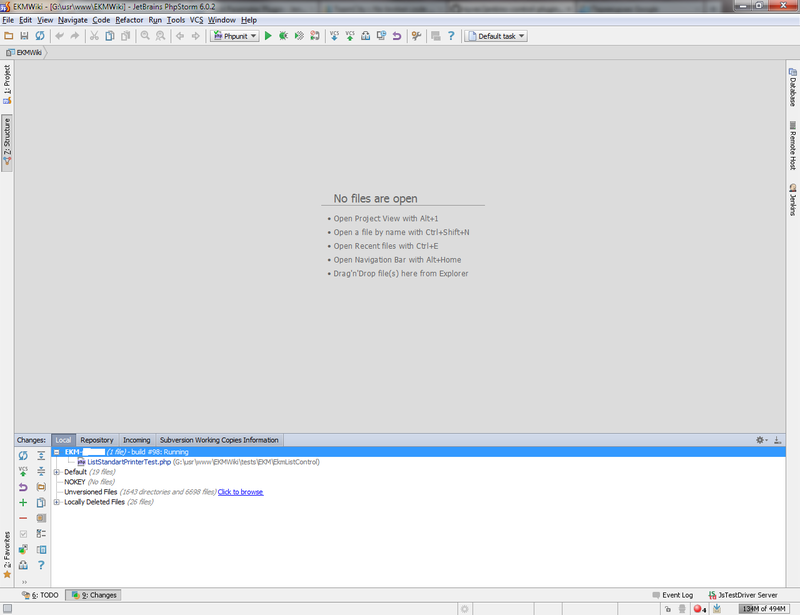
Task: Open Changes panel gear settings dropdown
Action: coord(761,440)
